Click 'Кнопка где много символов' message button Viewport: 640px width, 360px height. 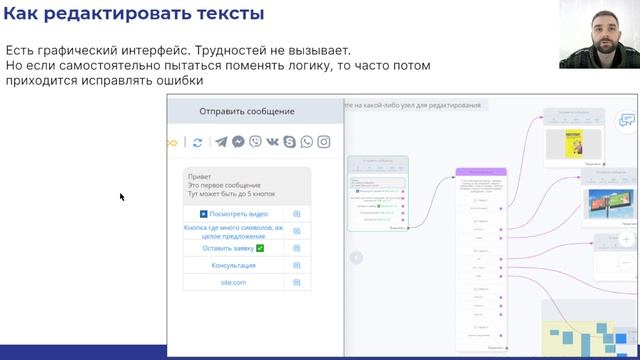[233, 231]
